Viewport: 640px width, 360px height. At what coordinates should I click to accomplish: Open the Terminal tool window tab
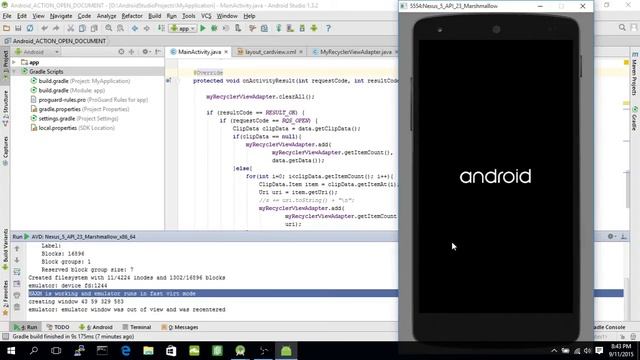click(x=137, y=327)
